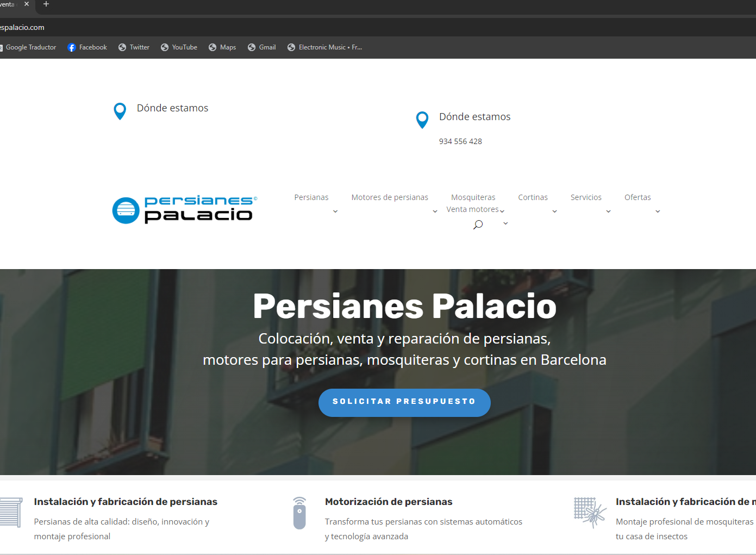756x555 pixels.
Task: Click the remote control icon
Action: pyautogui.click(x=299, y=513)
